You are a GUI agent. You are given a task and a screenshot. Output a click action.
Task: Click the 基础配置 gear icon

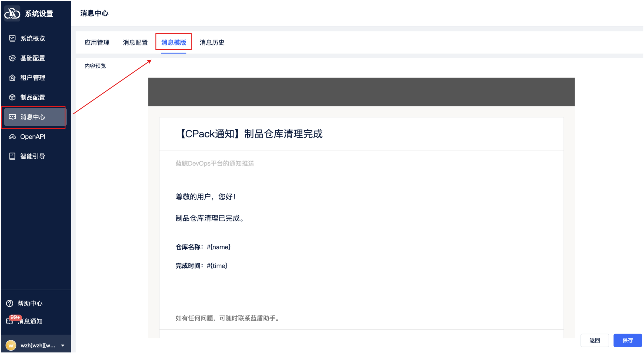point(12,58)
